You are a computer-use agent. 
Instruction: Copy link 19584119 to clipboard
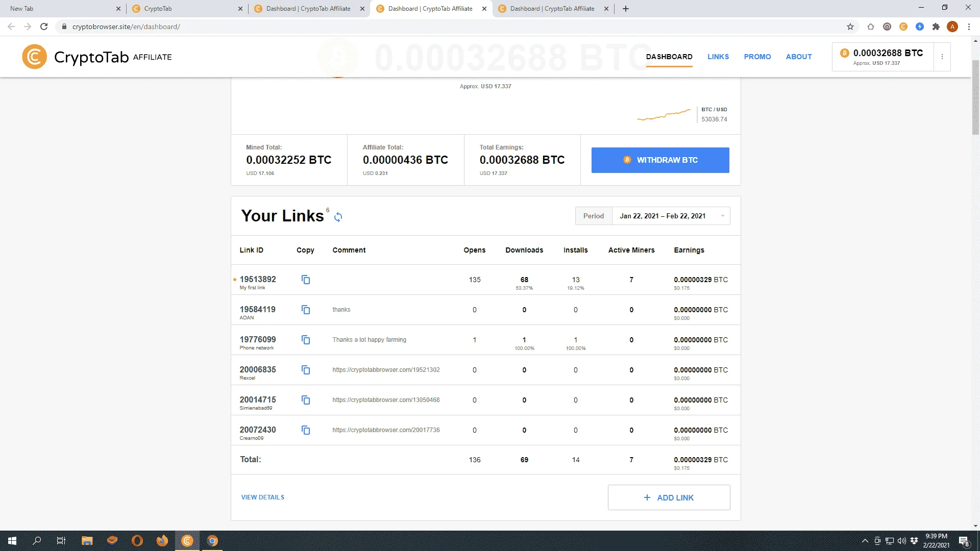(306, 310)
